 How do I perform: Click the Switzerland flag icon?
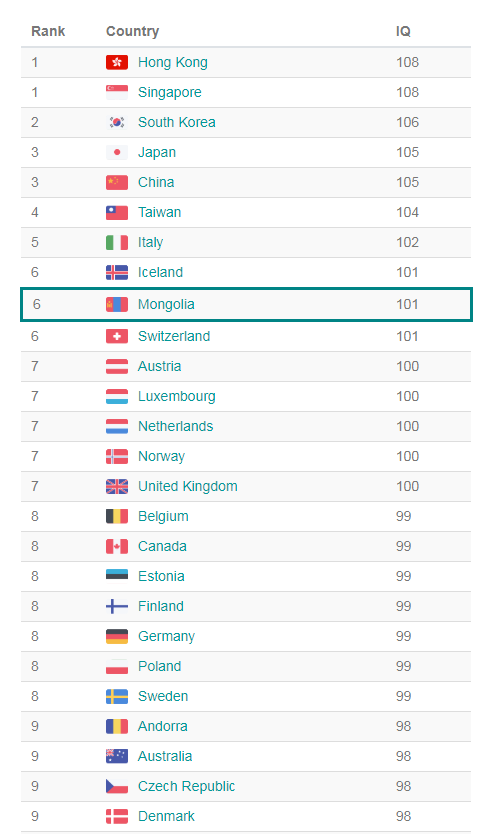[117, 336]
